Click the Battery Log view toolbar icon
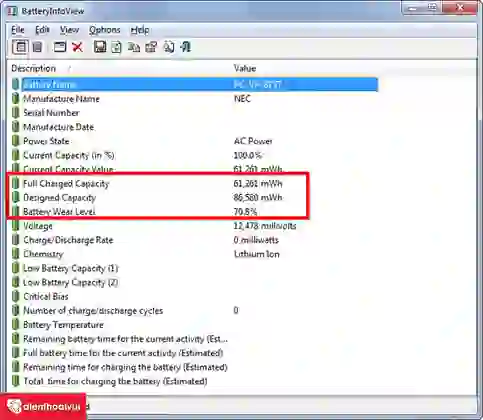The image size is (483, 420). 38,47
